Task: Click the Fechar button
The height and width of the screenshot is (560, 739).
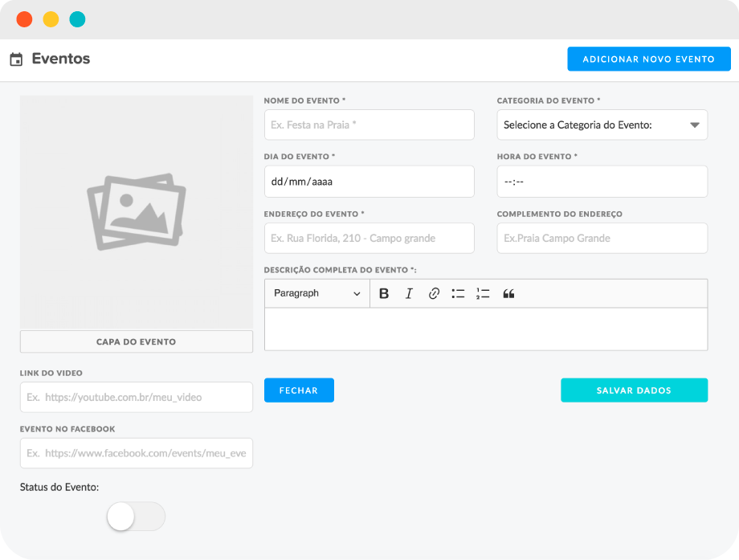Action: click(299, 390)
